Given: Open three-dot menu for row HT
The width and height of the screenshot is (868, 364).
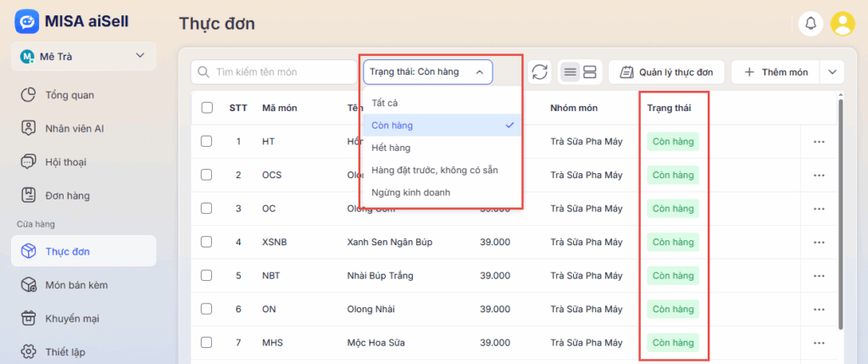Looking at the screenshot, I should 818,142.
